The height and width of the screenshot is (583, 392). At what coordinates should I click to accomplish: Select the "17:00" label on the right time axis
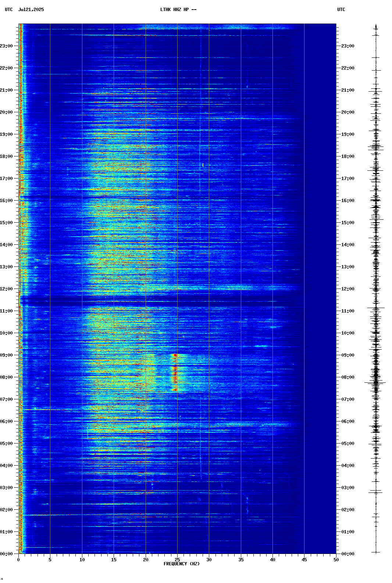pyautogui.click(x=348, y=179)
